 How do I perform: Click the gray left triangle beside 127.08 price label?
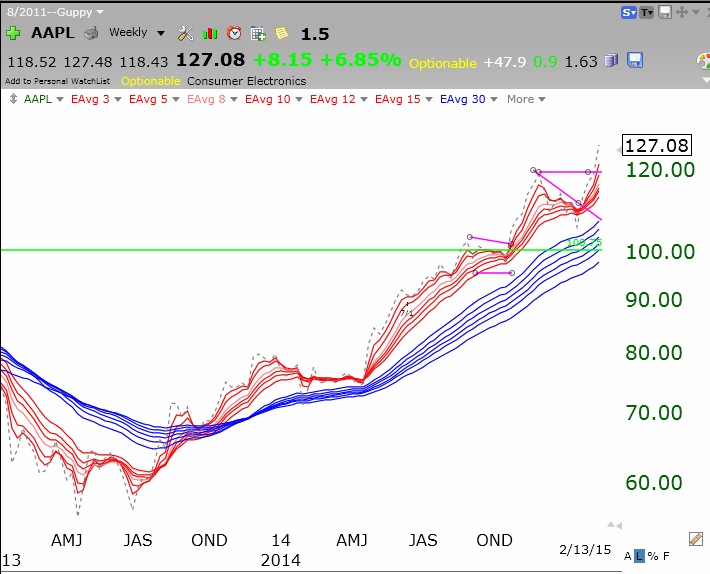619,150
